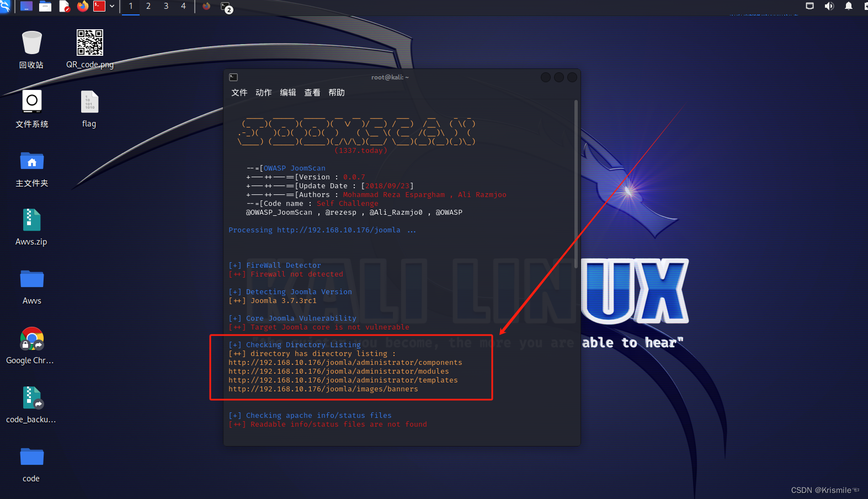Click the '(1337.today)' text under banner

tap(361, 151)
